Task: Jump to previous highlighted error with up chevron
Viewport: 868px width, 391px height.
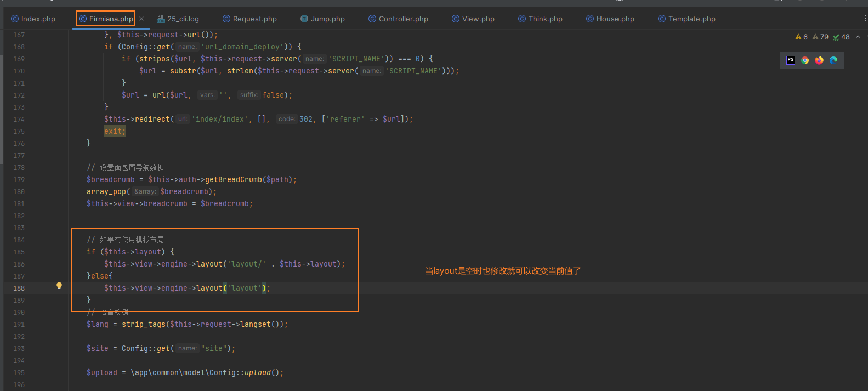Action: [x=858, y=37]
